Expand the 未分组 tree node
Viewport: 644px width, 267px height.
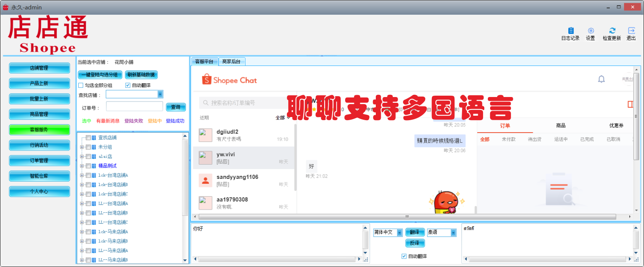[82, 147]
